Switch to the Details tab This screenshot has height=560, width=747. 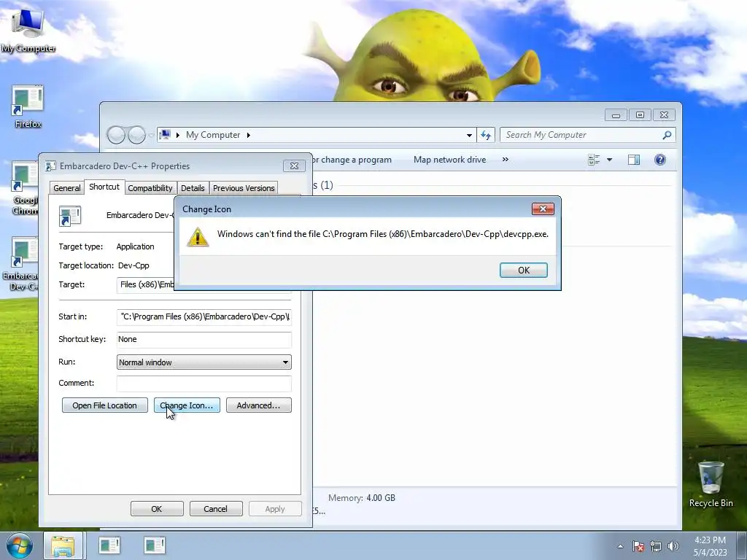click(x=193, y=188)
